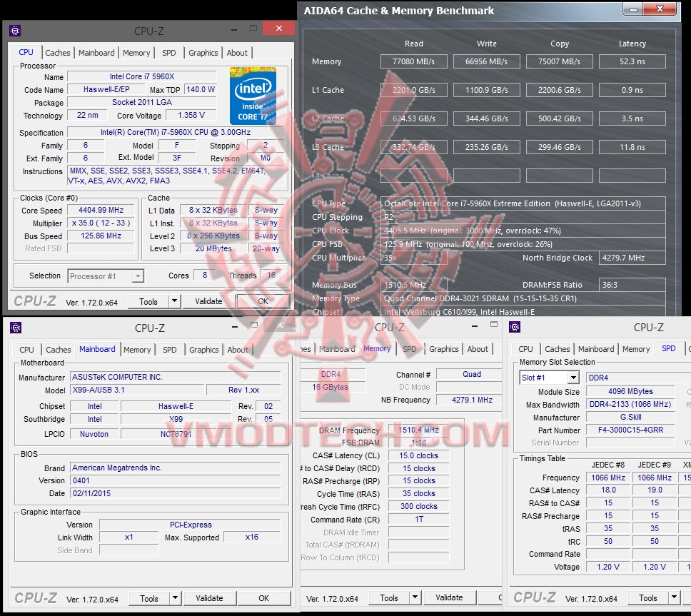Open Graphics tab in top CPU-Z window
This screenshot has width=691, height=616.
[x=203, y=53]
